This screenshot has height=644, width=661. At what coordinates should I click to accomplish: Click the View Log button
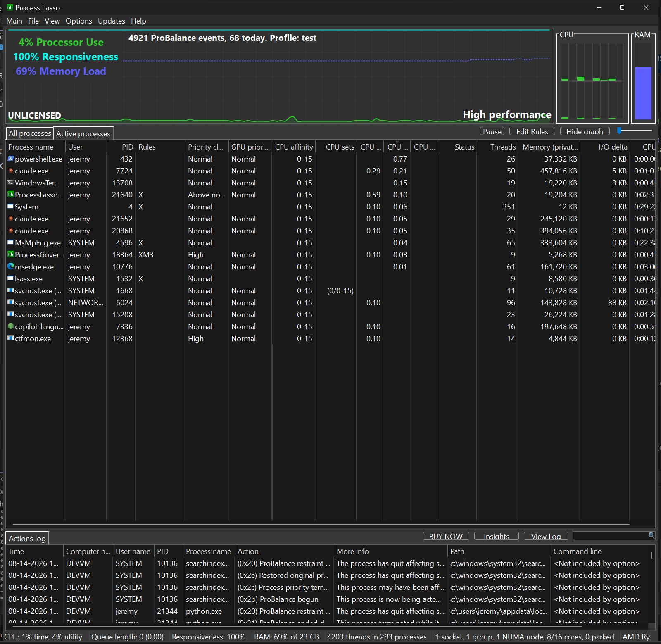546,536
